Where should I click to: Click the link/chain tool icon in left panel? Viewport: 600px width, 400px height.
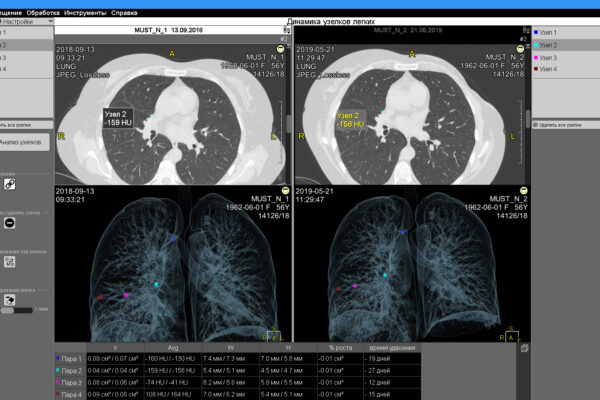pyautogui.click(x=10, y=185)
